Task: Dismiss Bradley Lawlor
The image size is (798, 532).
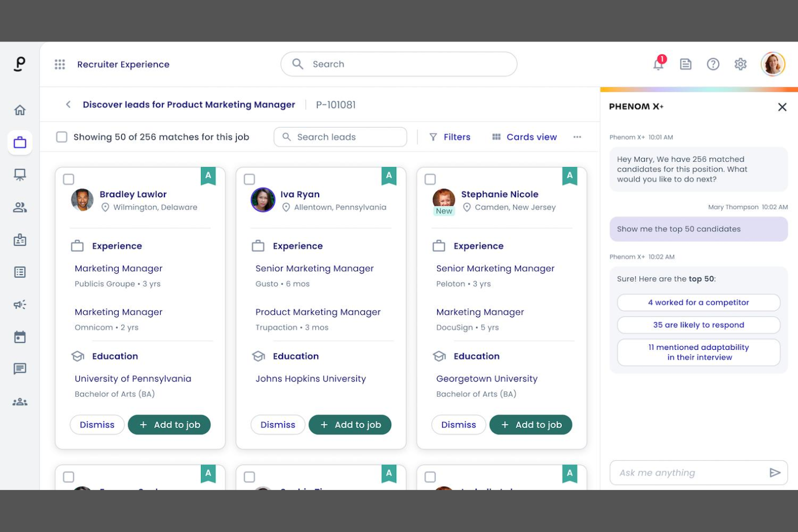Action: click(x=97, y=425)
